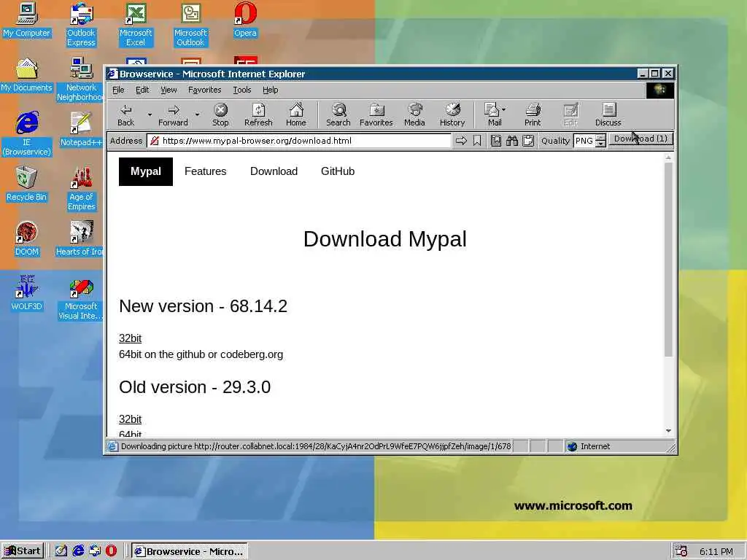
Task: Go to the Home page button
Action: coord(296,114)
